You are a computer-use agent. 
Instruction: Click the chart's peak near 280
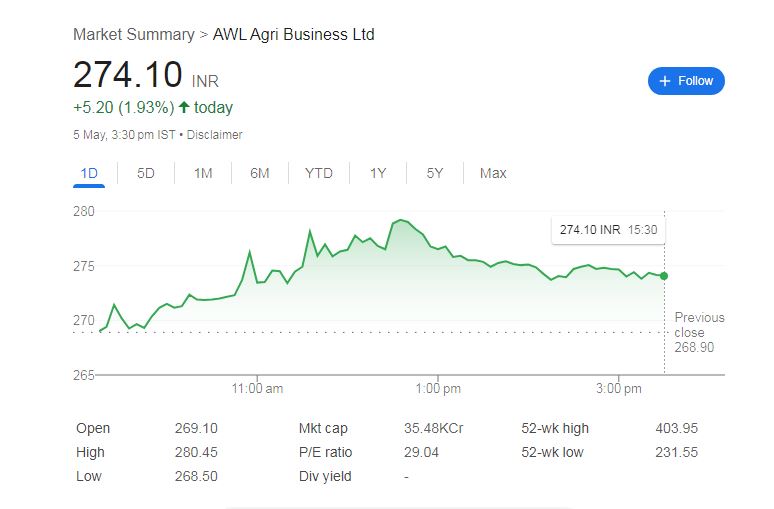point(400,220)
